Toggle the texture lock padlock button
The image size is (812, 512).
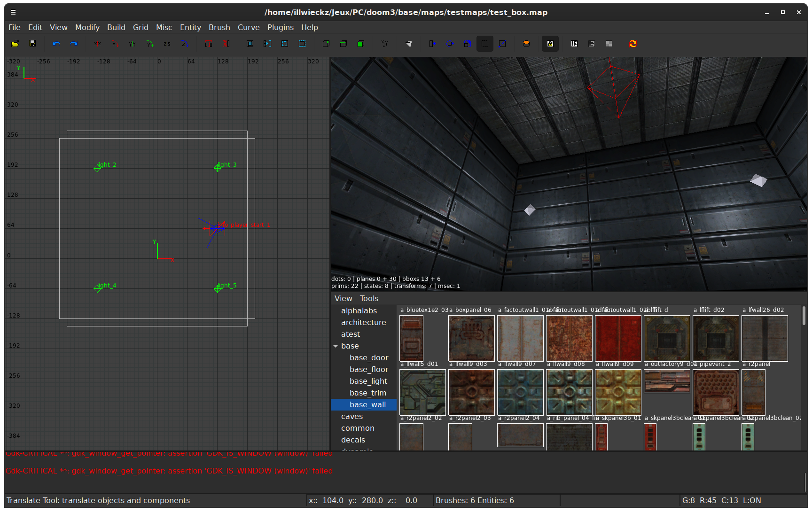(x=550, y=44)
